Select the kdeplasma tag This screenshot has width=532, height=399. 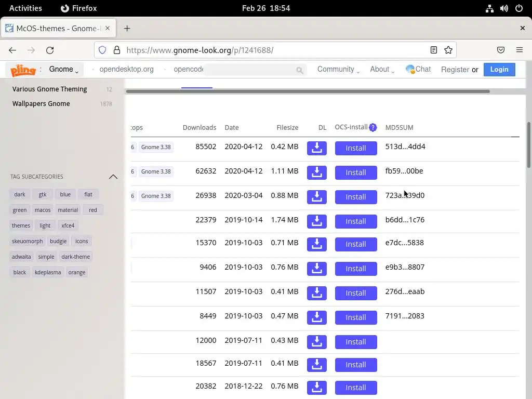[48, 272]
